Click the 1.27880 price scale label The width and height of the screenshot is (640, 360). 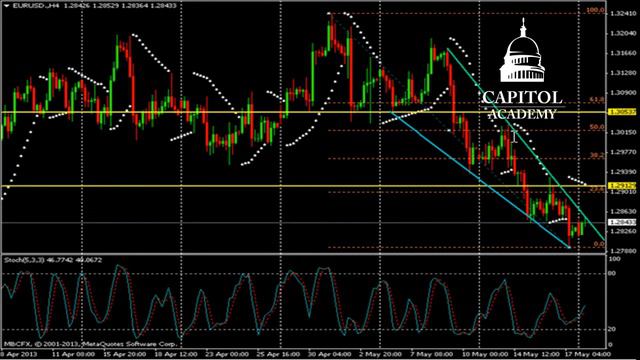[623, 251]
